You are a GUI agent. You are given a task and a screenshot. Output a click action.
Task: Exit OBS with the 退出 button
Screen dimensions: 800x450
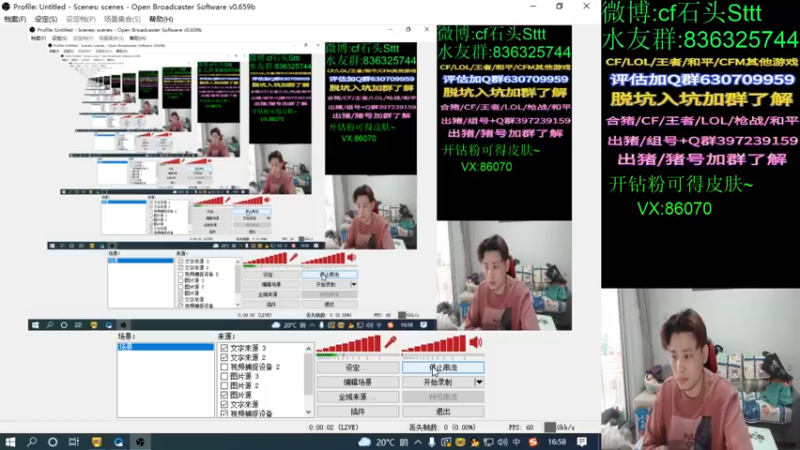click(443, 411)
